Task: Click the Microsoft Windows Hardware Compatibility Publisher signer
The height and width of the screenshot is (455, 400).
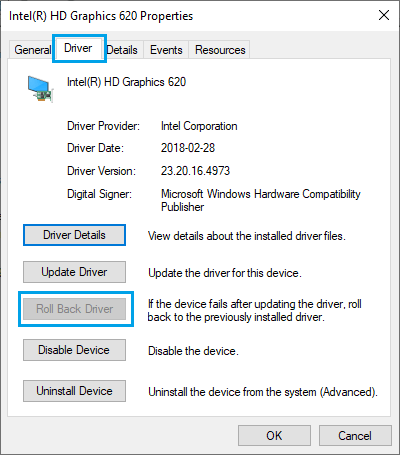Action: coord(261,200)
